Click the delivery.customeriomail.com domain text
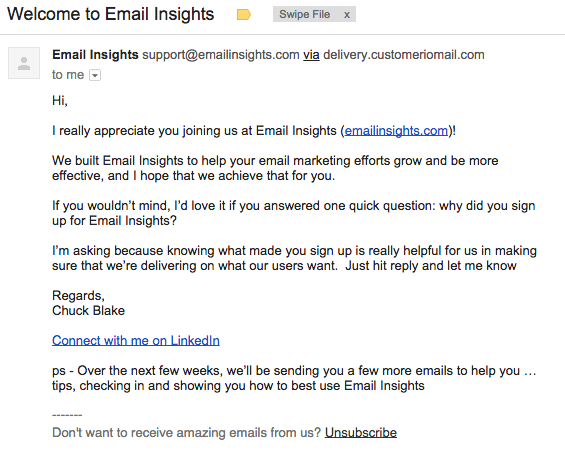This screenshot has height=462, width=565. [404, 55]
